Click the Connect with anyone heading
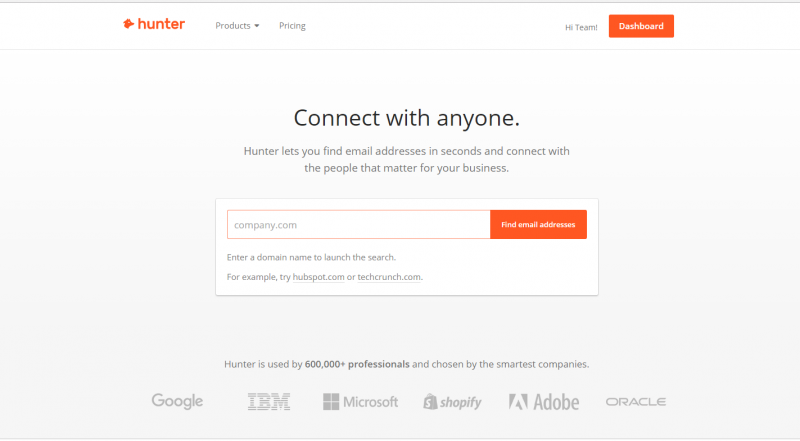 [x=406, y=118]
